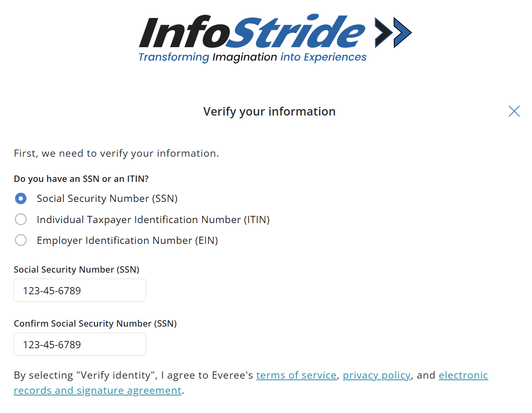Click the 'Do you have an SSN or an ITIN?' label
Image resolution: width=532 pixels, height=413 pixels.
pos(81,179)
